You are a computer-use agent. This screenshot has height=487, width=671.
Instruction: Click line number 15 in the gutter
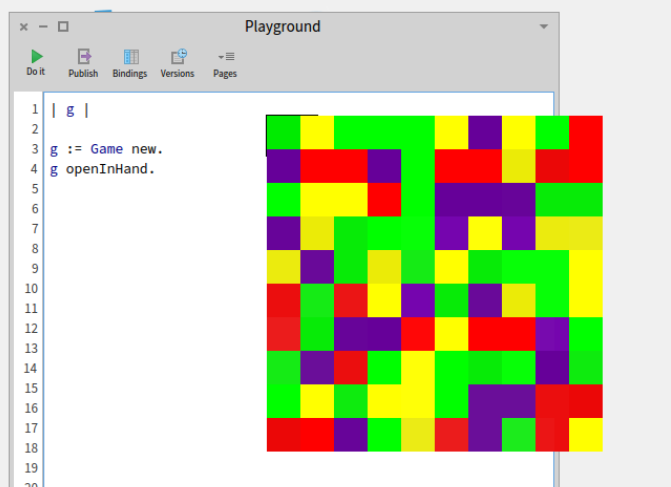[x=31, y=389]
